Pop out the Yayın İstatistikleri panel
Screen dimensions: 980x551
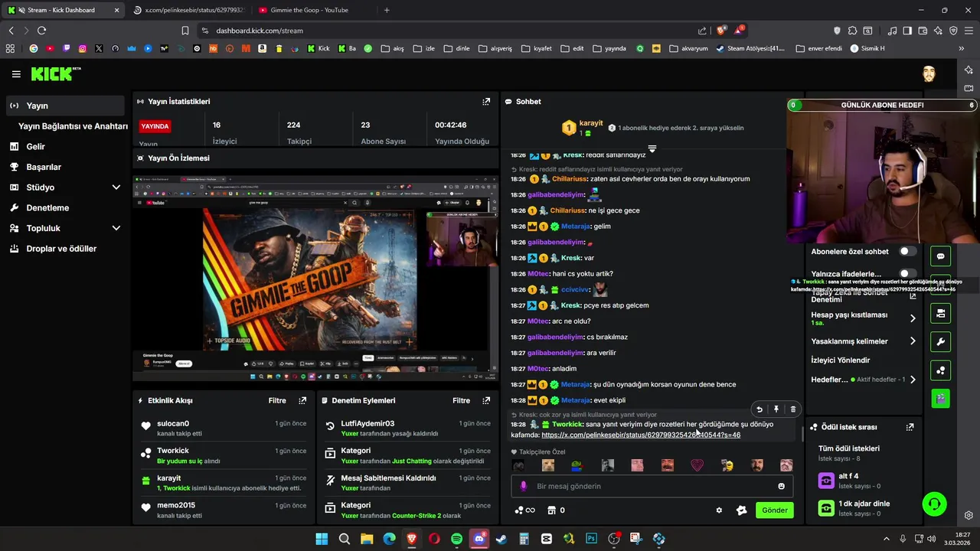tap(486, 101)
